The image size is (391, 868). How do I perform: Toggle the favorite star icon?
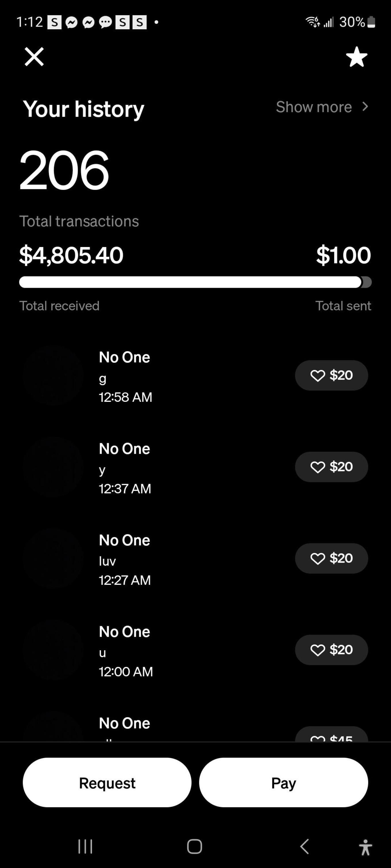[356, 57]
